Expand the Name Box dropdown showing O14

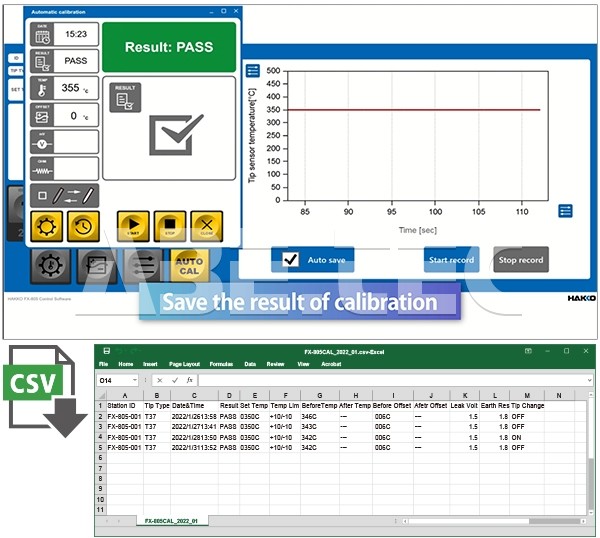[135, 380]
